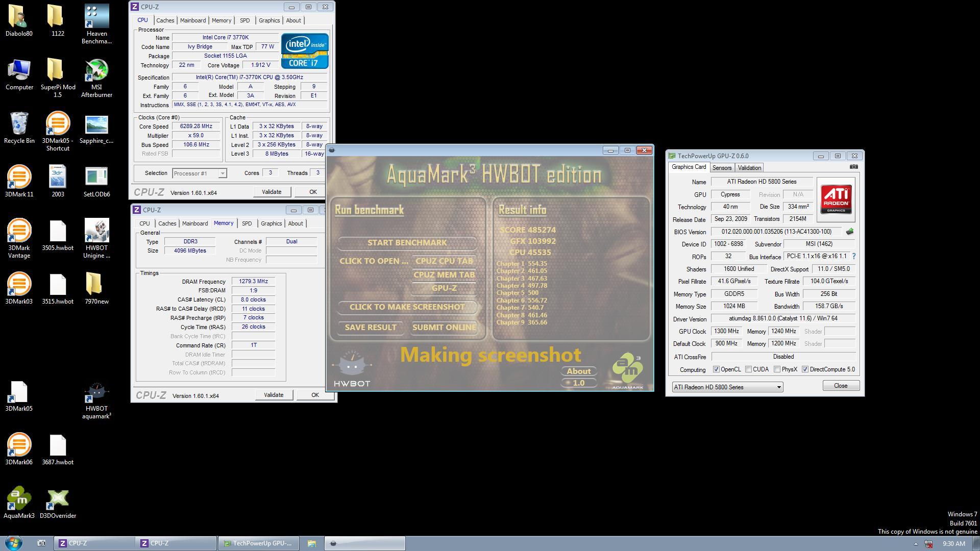Screen dimensions: 980x551
Task: Open the 1122 folder icon
Action: click(57, 20)
